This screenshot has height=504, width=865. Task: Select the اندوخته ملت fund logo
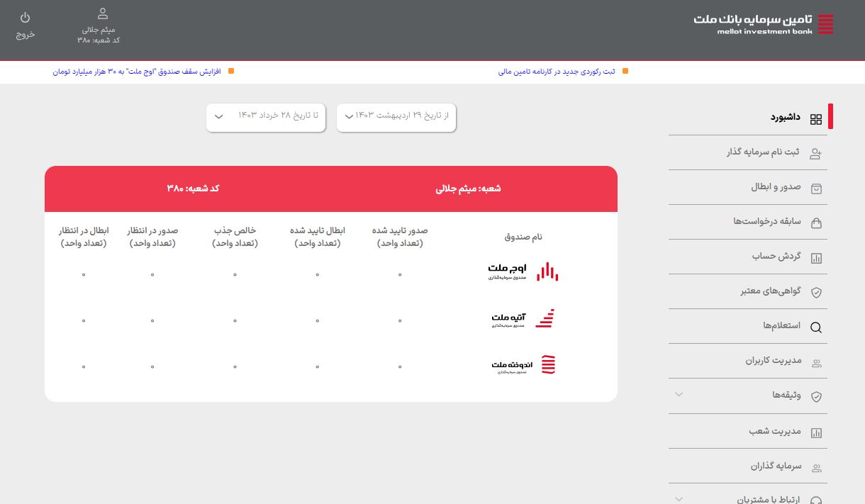[x=523, y=365]
